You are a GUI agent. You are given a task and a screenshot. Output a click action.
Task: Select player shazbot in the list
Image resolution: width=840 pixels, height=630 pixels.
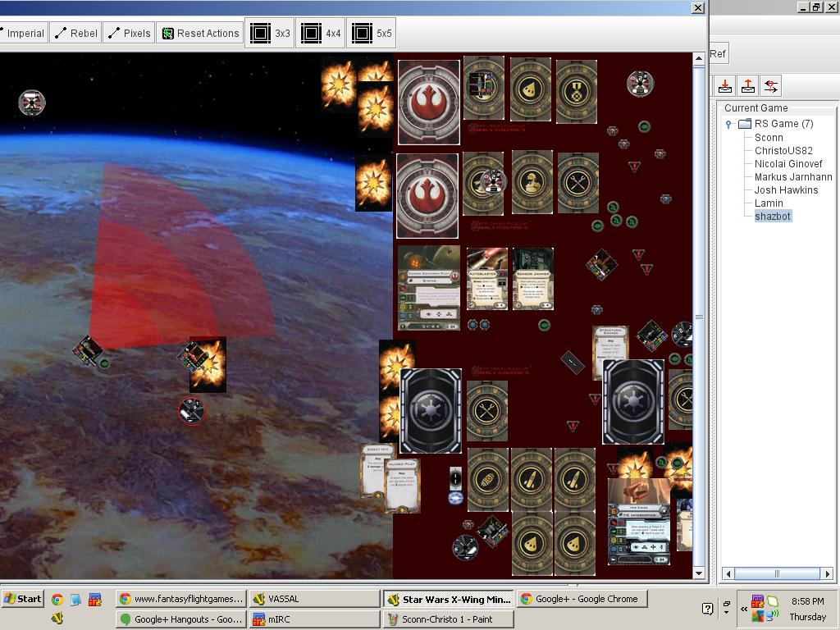pyautogui.click(x=773, y=217)
